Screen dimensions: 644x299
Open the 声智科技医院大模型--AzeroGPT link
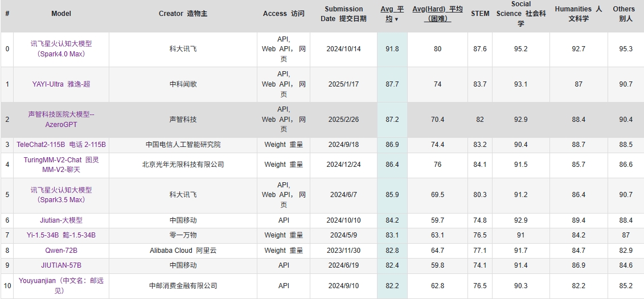[x=61, y=120]
